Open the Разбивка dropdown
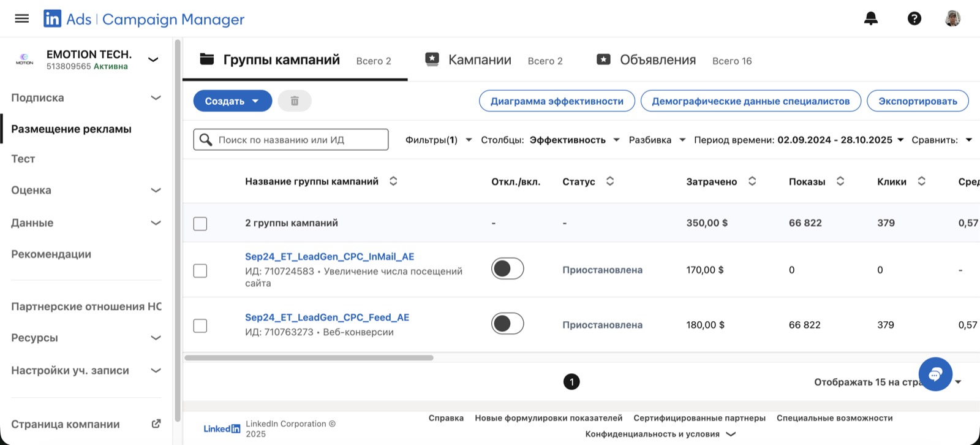This screenshot has width=980, height=445. point(657,140)
